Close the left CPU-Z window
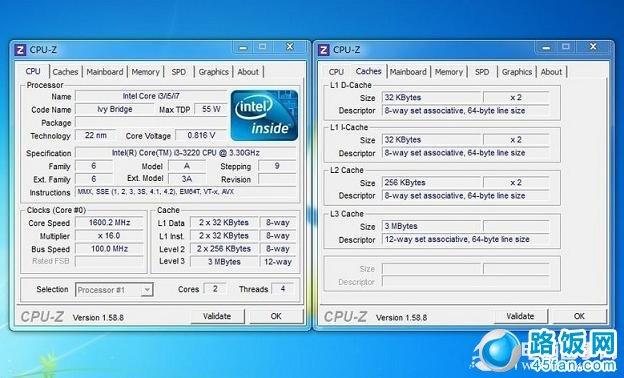This screenshot has width=624, height=378. (290, 47)
